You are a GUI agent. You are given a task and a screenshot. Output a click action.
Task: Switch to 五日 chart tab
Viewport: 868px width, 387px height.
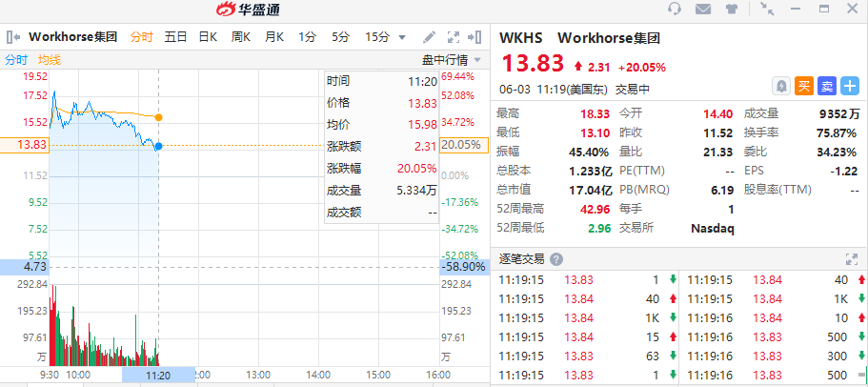[175, 37]
